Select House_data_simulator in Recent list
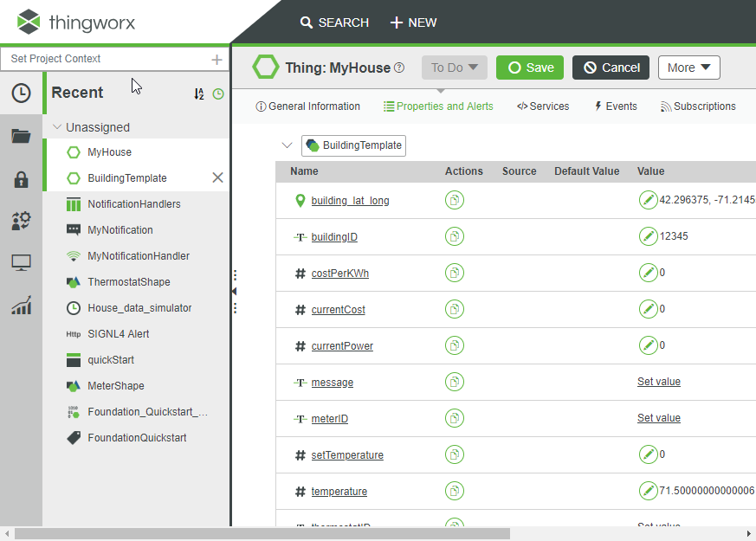This screenshot has height=541, width=756. [136, 308]
